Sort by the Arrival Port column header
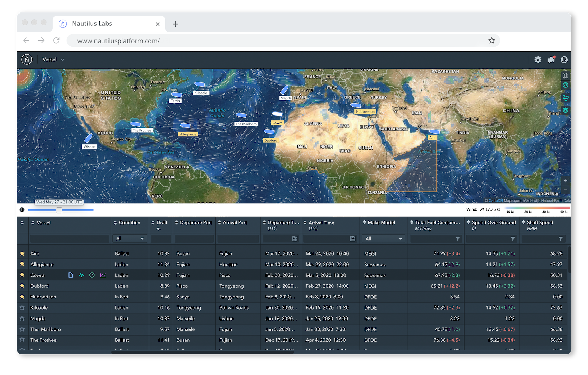 tap(232, 223)
